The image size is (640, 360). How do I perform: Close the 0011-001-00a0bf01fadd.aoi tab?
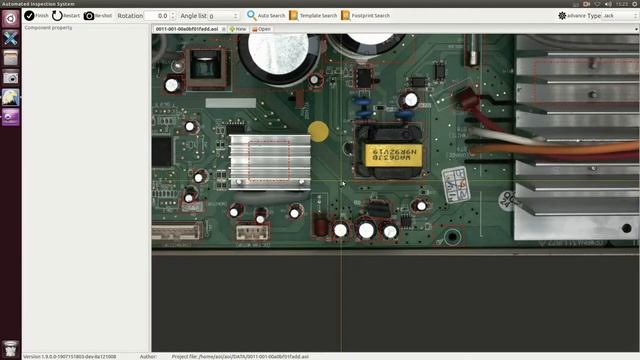[x=224, y=29]
